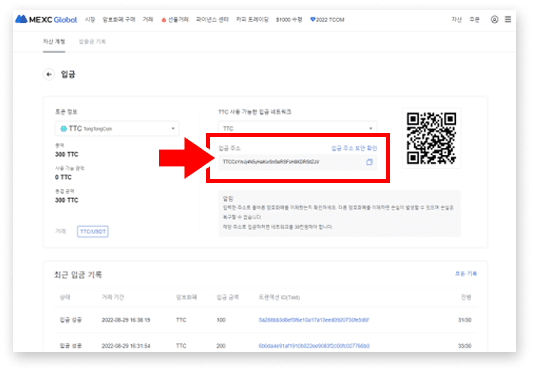Click the 2022 TCOM heart icon

click(x=312, y=20)
